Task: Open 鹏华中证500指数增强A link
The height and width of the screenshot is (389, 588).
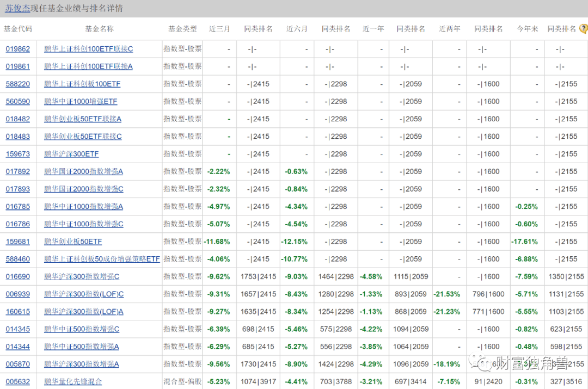Action: (81, 347)
